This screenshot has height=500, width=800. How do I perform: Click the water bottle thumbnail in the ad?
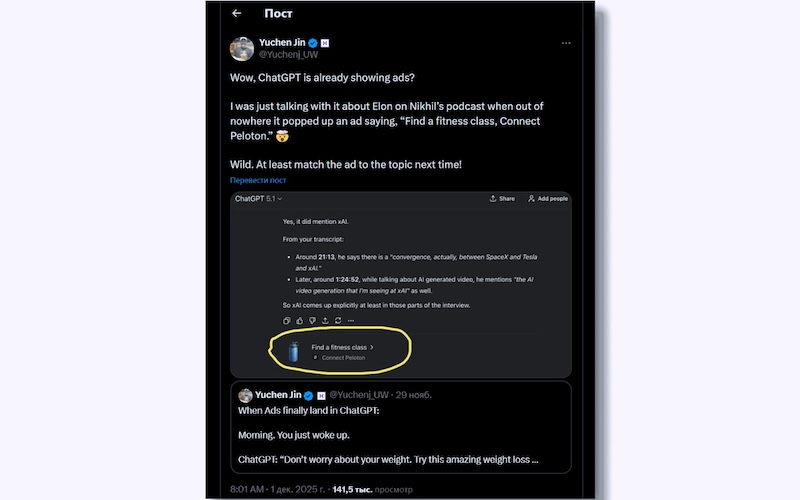click(x=293, y=351)
